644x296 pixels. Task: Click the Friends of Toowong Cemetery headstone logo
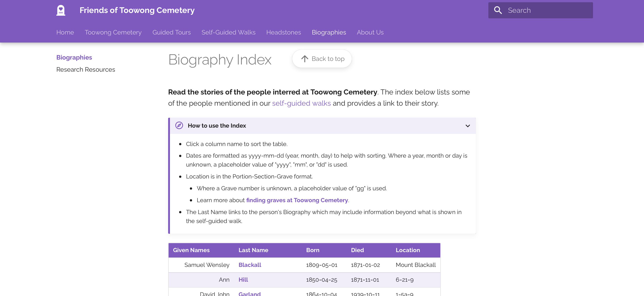[x=61, y=10]
